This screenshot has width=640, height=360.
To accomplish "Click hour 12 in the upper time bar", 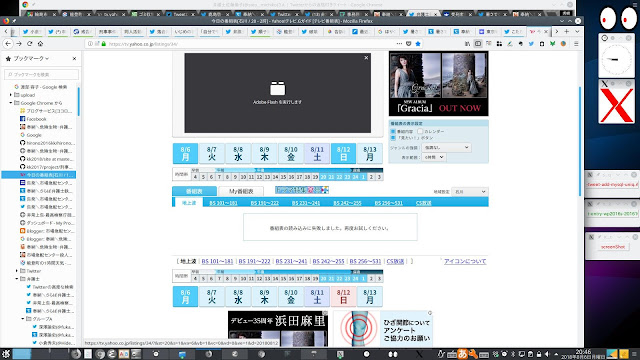I will pos(259,177).
